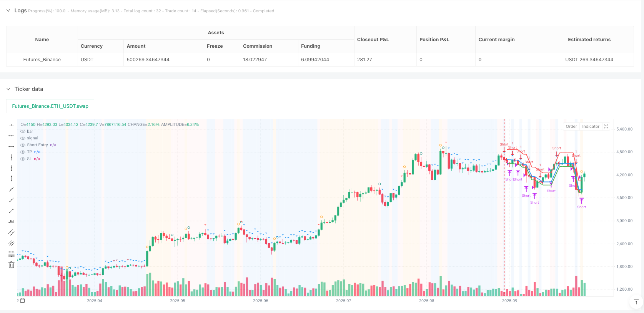Open the calendar date picker below chart
Screen dimensions: 644x313
tap(22, 301)
